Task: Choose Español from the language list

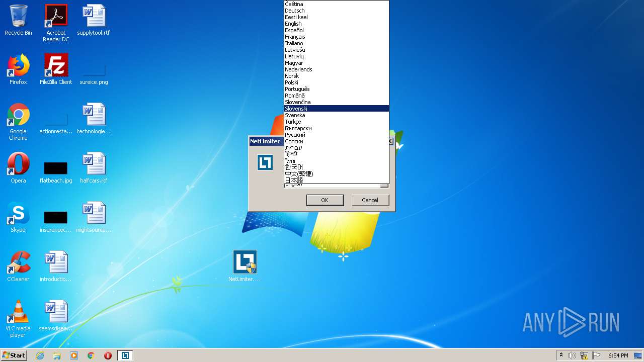Action: coord(337,30)
